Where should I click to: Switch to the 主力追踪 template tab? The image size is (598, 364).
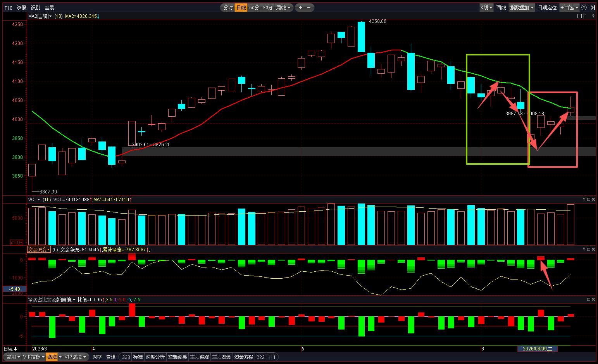click(200, 357)
